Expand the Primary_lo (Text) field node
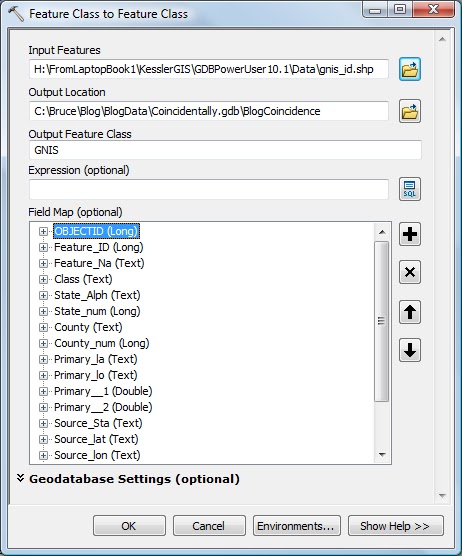 point(43,375)
